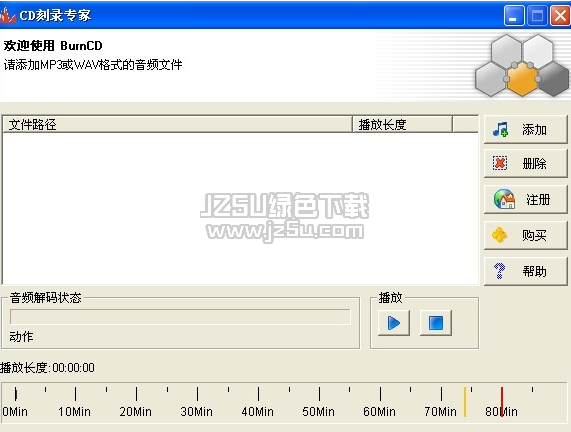Click the music note add icon
The height and width of the screenshot is (432, 571).
tap(500, 129)
